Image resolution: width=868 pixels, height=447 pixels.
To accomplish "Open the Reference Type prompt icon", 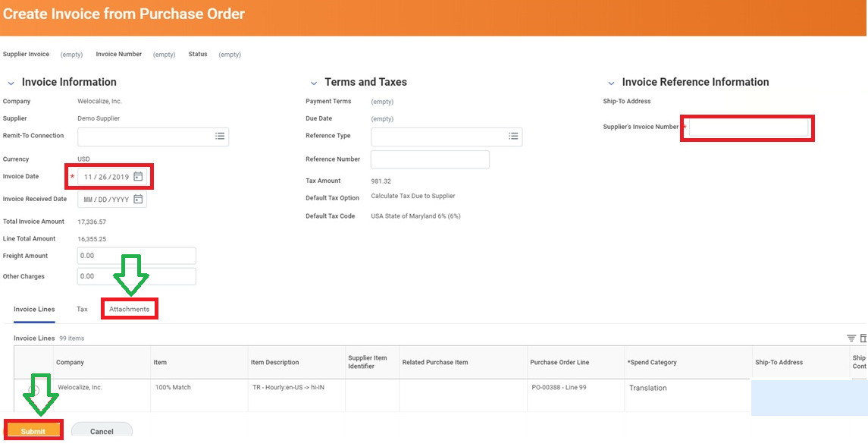I will point(513,136).
